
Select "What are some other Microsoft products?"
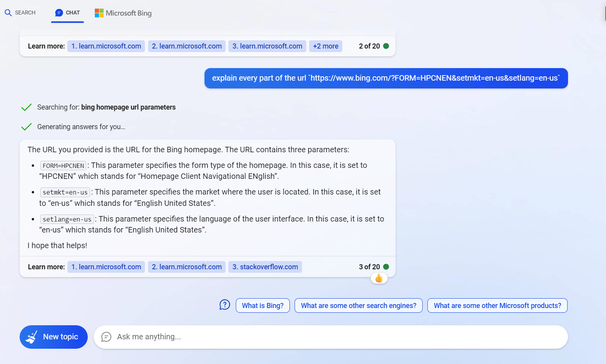(x=497, y=305)
